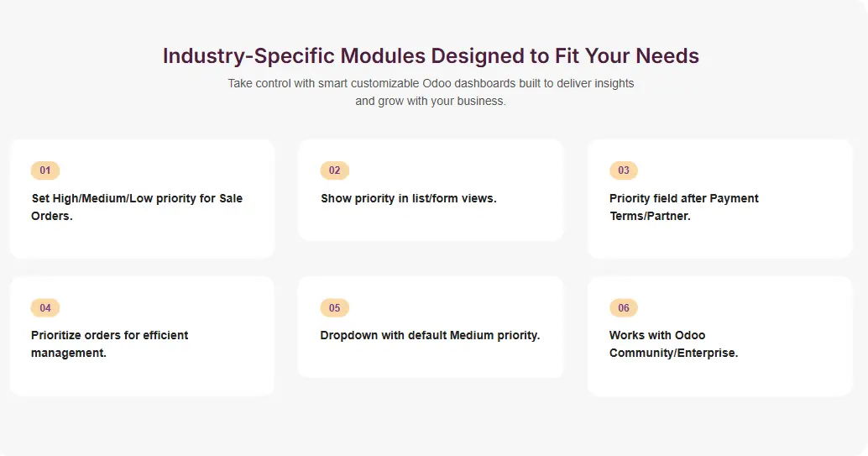Click the Works with Odoo Community/Enterprise text
Screen dimensions: 868x456
pyautogui.click(x=673, y=343)
